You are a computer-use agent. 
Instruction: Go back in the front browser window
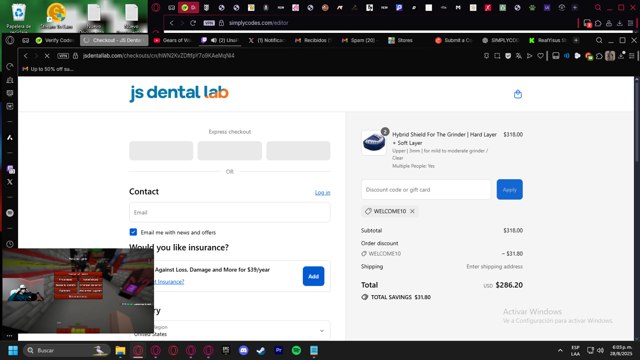[x=26, y=56]
